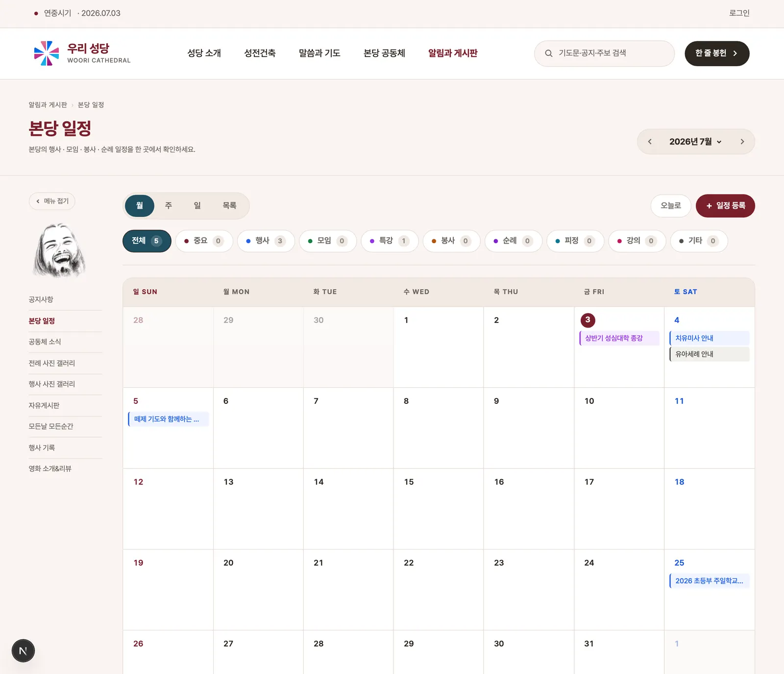The height and width of the screenshot is (674, 784).
Task: Click the smiling Jesus sketch image
Action: tap(60, 250)
